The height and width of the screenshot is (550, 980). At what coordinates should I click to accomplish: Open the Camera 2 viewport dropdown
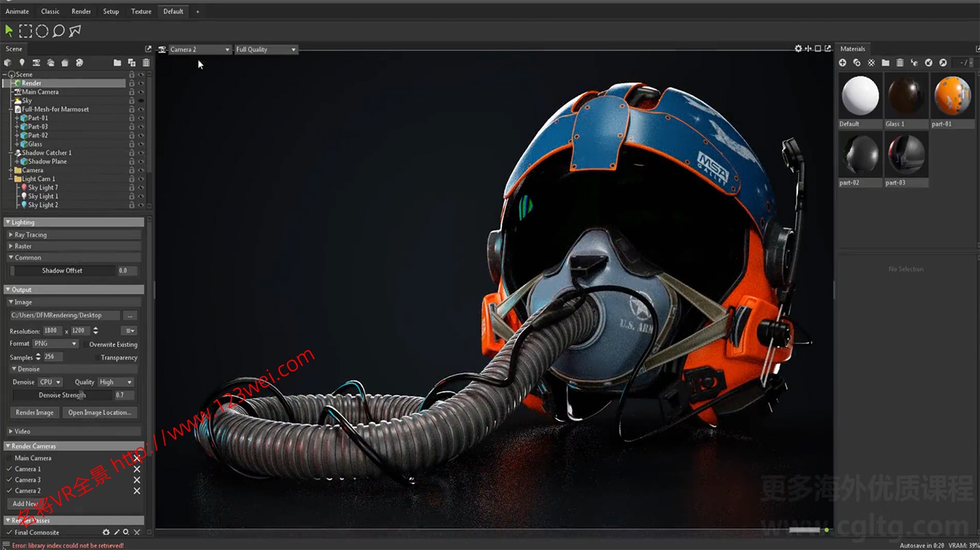[x=199, y=50]
